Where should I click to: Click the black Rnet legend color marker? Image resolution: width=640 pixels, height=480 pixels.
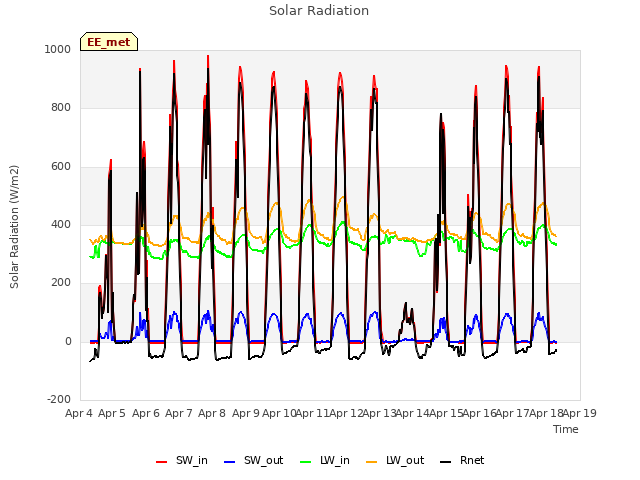446,462
